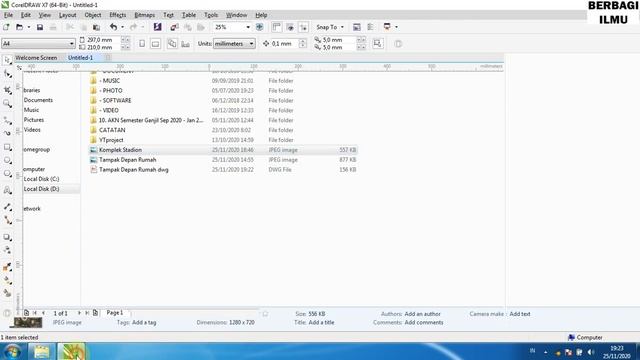Select the Rectangle tool in toolbox
Screen dimensions: 640x360
pos(7,147)
